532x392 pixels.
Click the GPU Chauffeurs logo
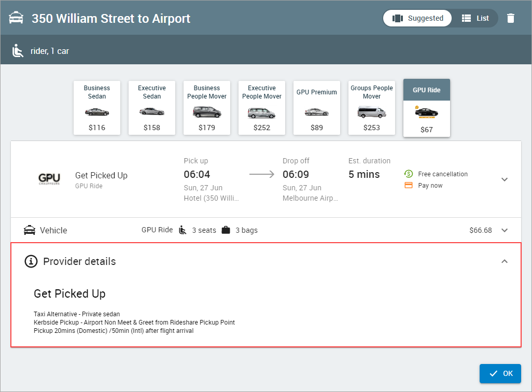point(49,179)
